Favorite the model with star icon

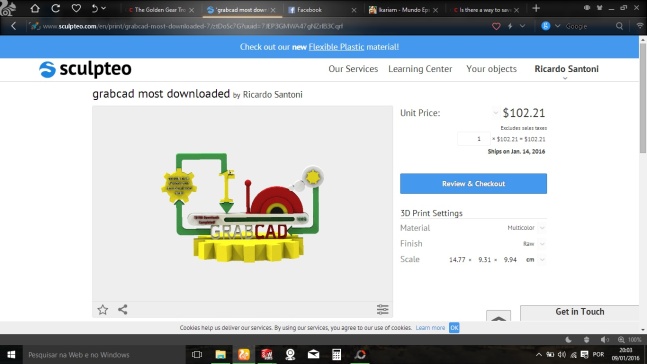(103, 310)
